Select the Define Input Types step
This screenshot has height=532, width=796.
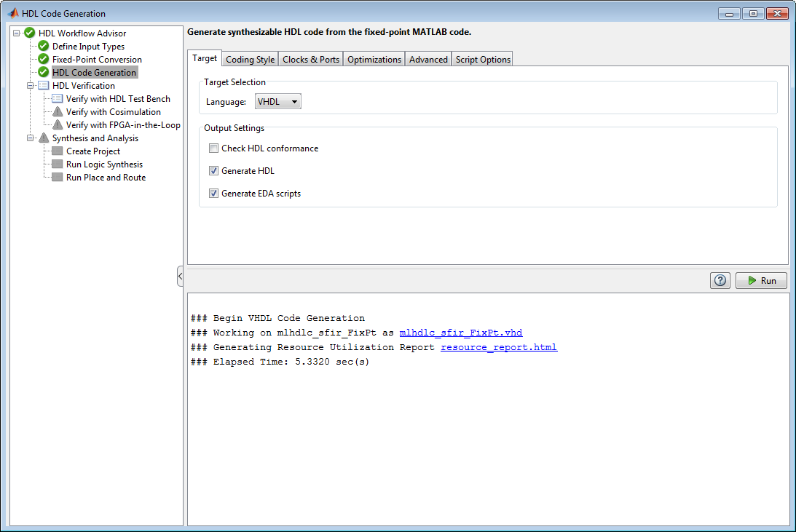88,46
